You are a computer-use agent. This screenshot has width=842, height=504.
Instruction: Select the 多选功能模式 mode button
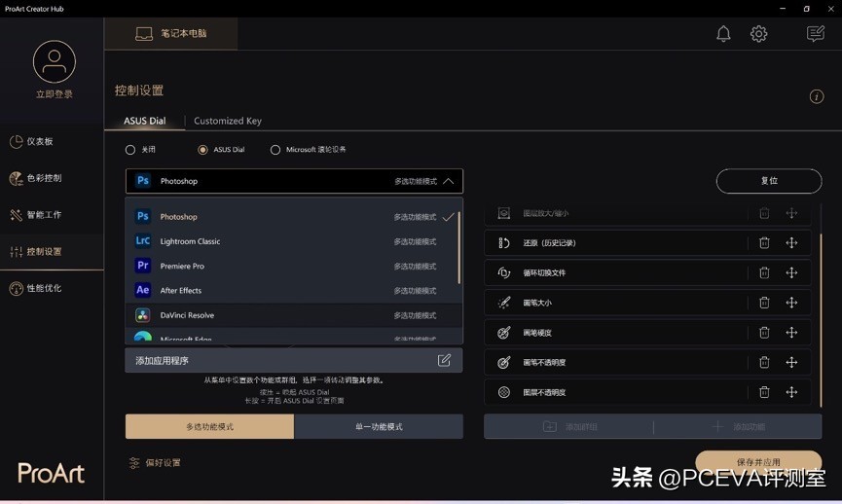tap(209, 427)
